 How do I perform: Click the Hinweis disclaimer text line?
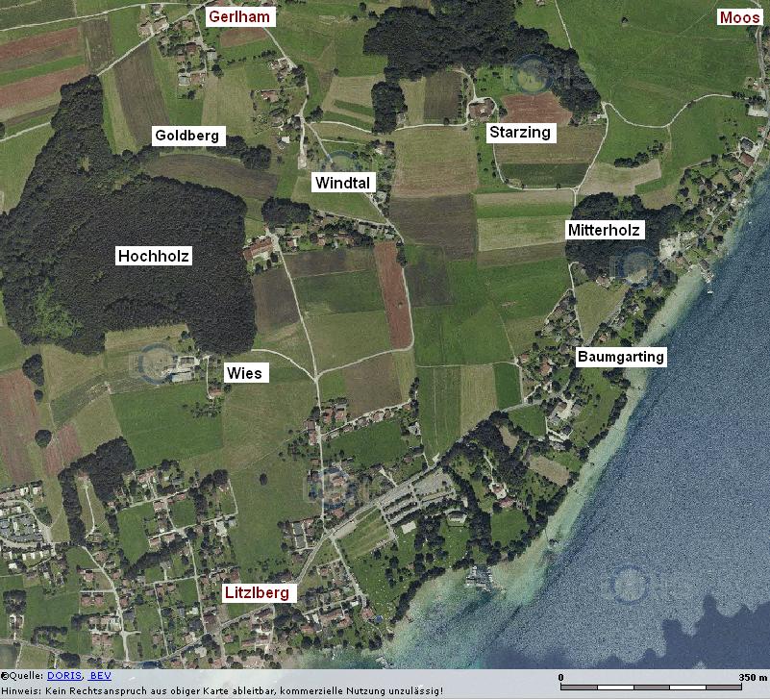click(x=221, y=690)
